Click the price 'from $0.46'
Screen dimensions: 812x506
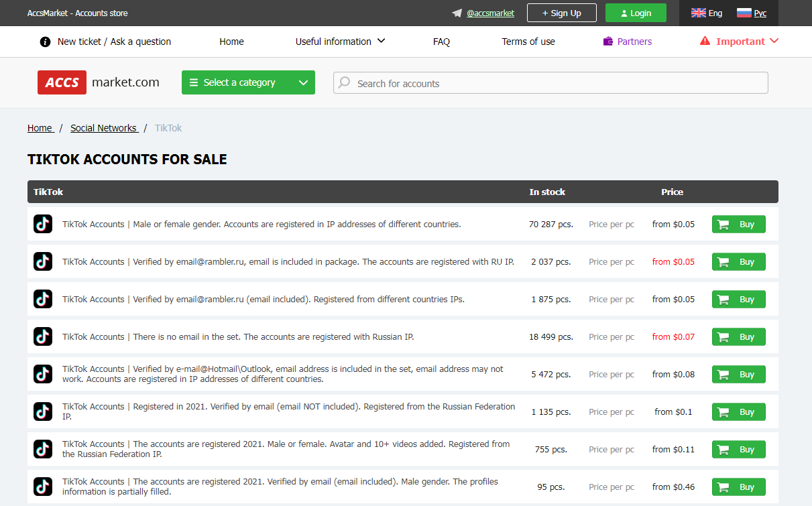point(673,487)
